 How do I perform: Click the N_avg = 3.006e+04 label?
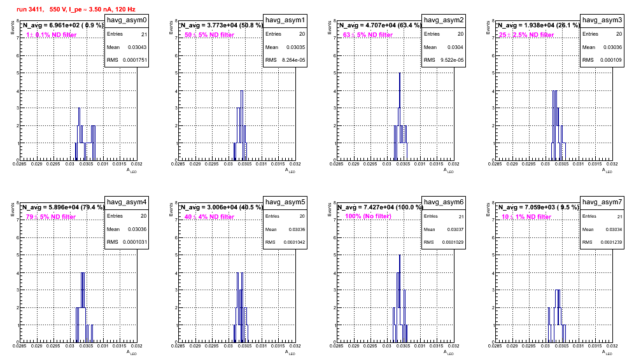(222, 207)
